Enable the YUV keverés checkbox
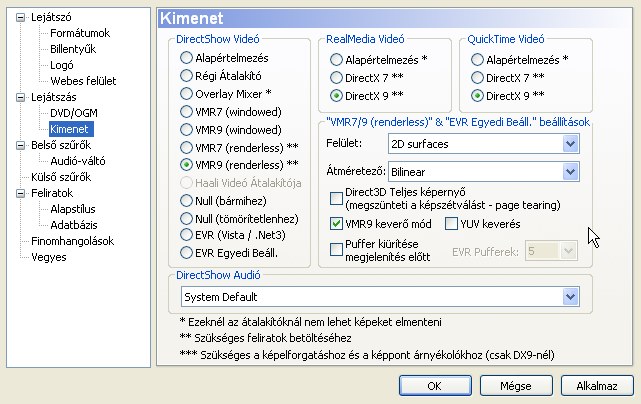 452,224
